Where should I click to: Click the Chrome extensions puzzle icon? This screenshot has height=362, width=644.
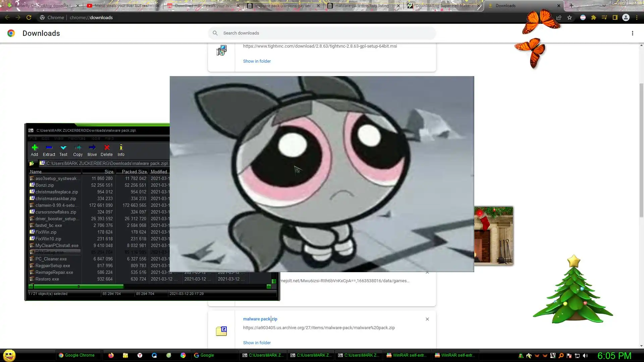click(x=593, y=17)
